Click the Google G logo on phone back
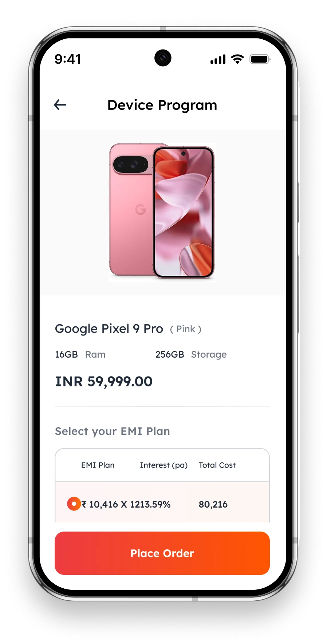The height and width of the screenshot is (644, 327). pos(141,210)
